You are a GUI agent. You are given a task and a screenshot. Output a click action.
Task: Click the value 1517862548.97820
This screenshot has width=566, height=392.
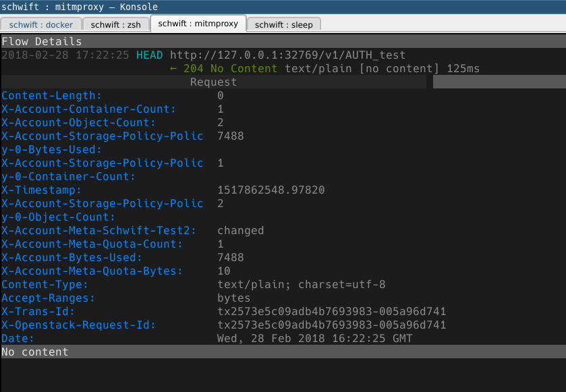(271, 190)
